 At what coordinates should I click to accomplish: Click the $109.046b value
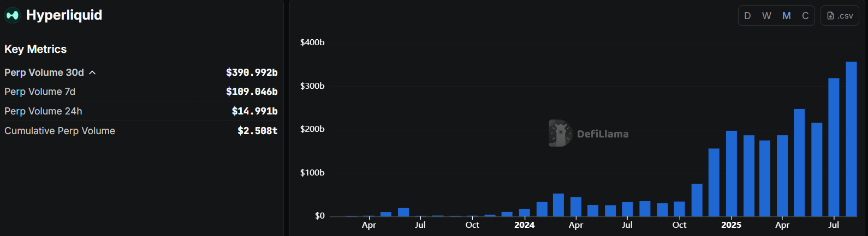252,92
